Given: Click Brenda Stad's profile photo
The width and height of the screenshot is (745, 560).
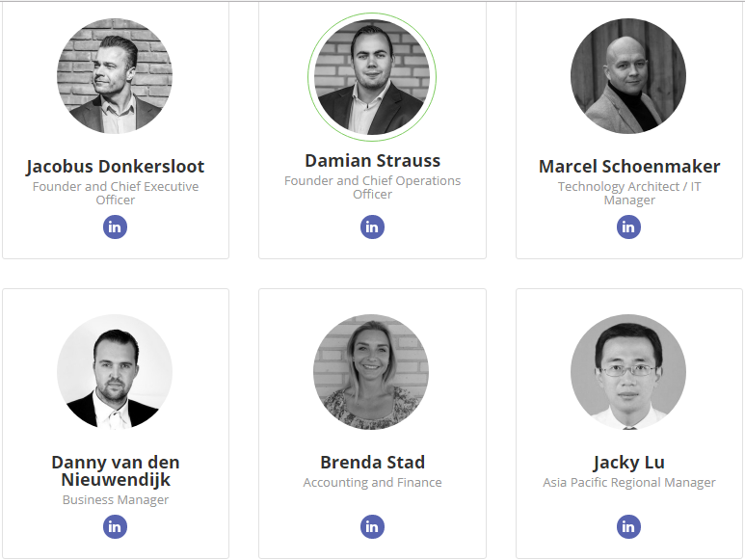Looking at the screenshot, I should 371,372.
